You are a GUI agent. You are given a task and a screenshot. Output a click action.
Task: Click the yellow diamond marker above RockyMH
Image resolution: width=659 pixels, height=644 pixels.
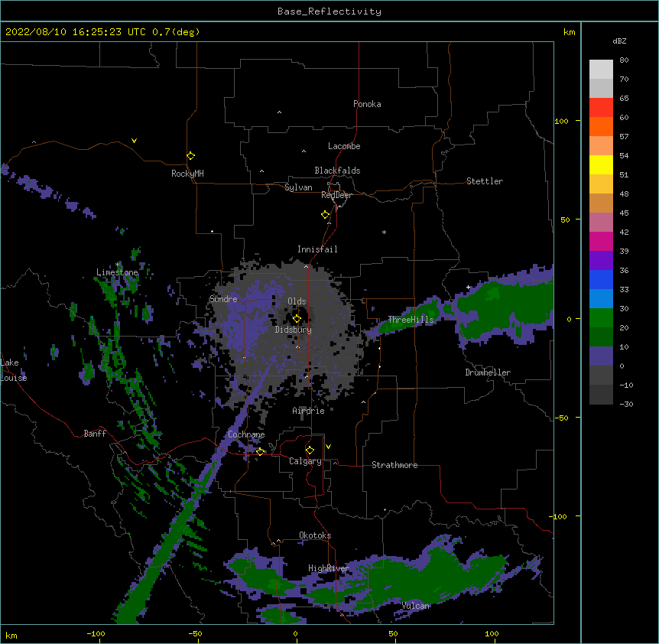[x=191, y=156]
